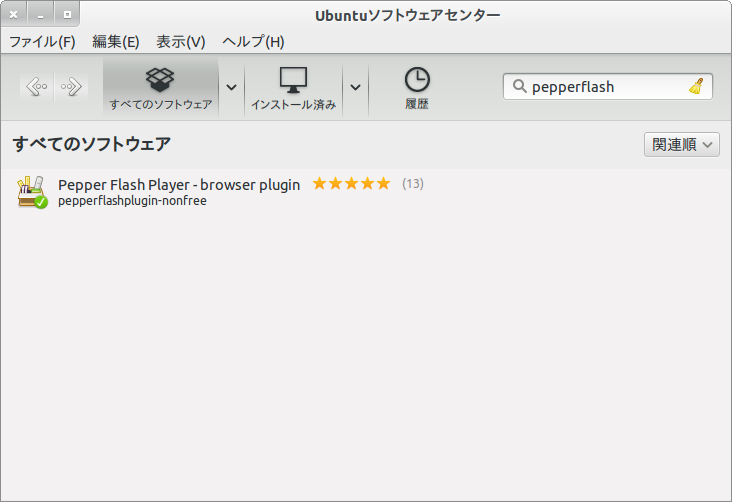732x502 pixels.
Task: Expand the すべてのソフトウェア dropdown arrow
Action: click(231, 87)
